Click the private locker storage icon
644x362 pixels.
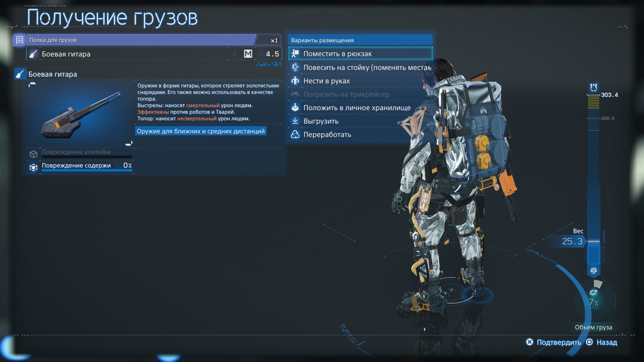click(x=295, y=107)
